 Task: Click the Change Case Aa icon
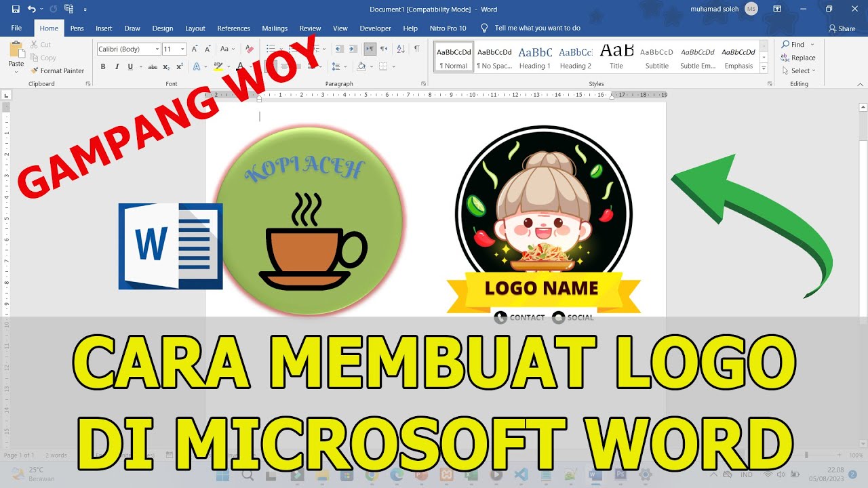[226, 49]
